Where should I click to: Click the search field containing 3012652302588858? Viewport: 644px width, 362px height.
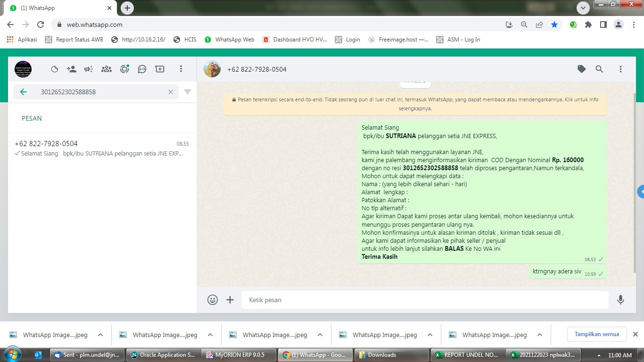(96, 92)
